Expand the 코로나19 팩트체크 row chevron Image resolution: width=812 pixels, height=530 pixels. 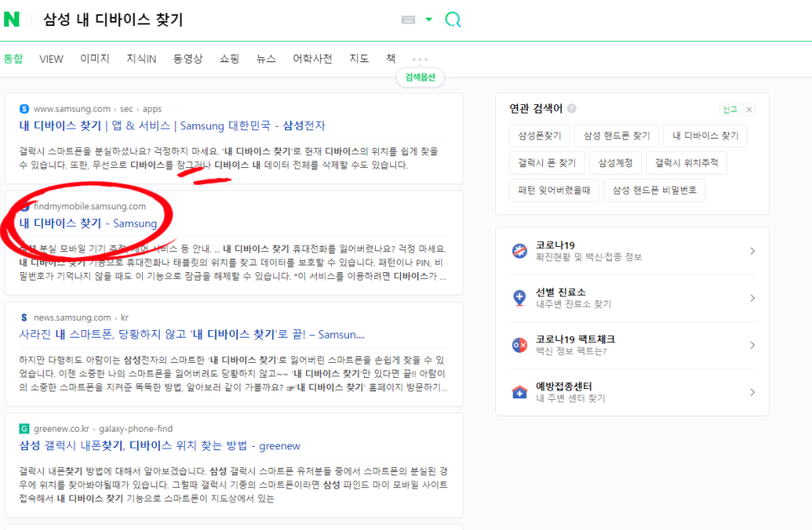[752, 345]
